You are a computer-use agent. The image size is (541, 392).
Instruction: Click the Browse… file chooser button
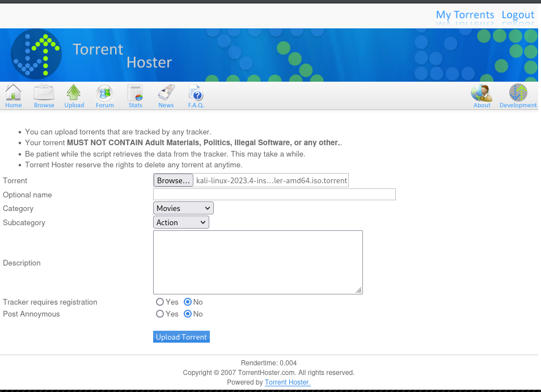[173, 180]
